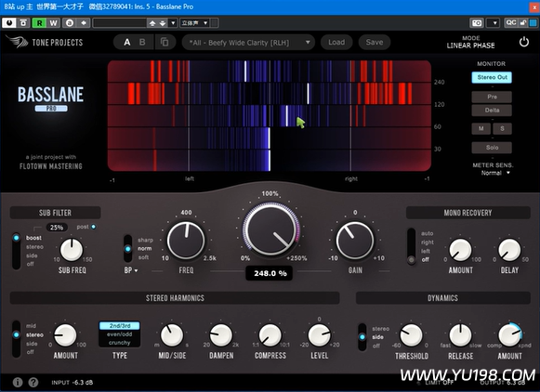Click the Mono Recovery Delay knob
Screen dimensions: 540x392
tap(509, 250)
